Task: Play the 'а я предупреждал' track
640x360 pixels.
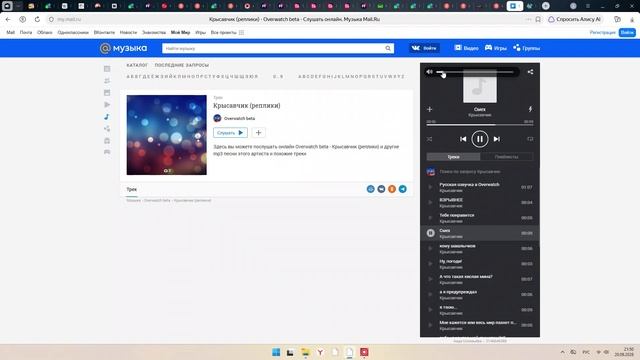Action: point(430,294)
